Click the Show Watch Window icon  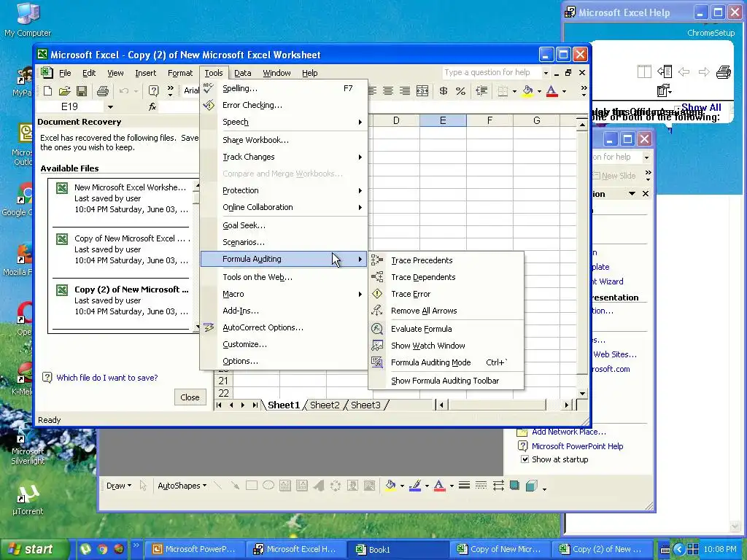(x=377, y=345)
